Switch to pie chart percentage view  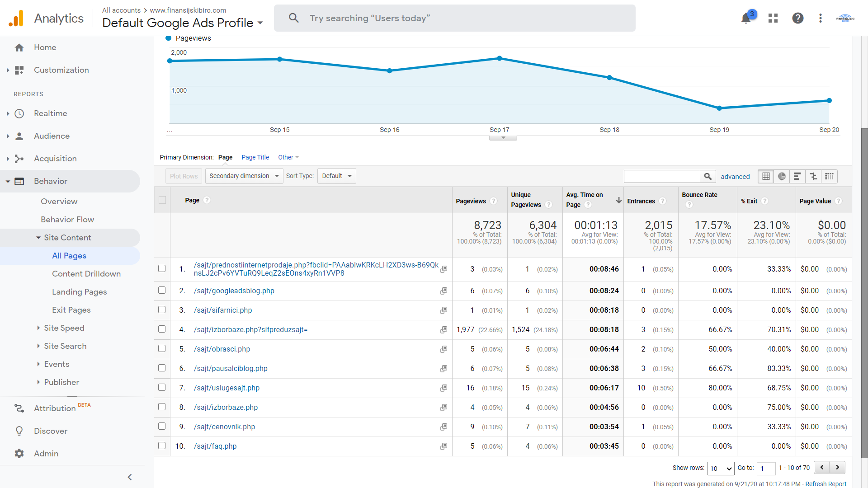[782, 176]
